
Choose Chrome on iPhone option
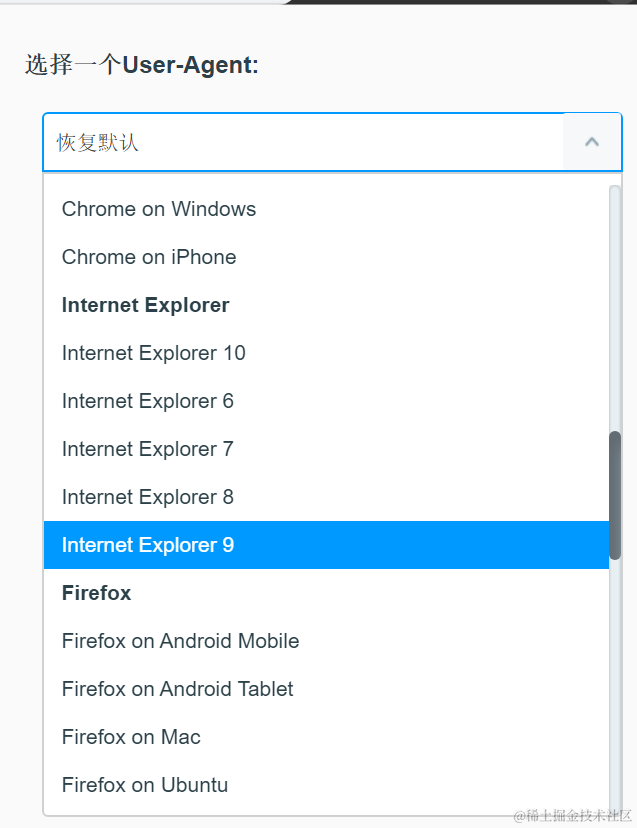[x=149, y=257]
